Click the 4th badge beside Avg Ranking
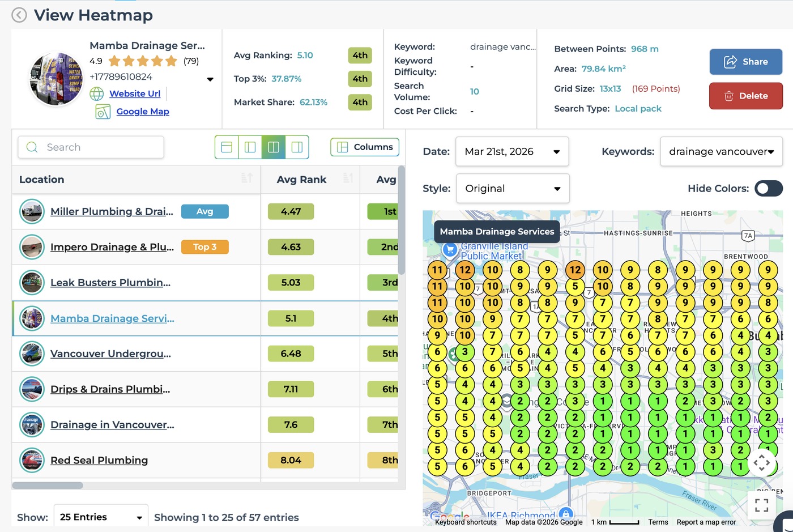 tap(360, 56)
